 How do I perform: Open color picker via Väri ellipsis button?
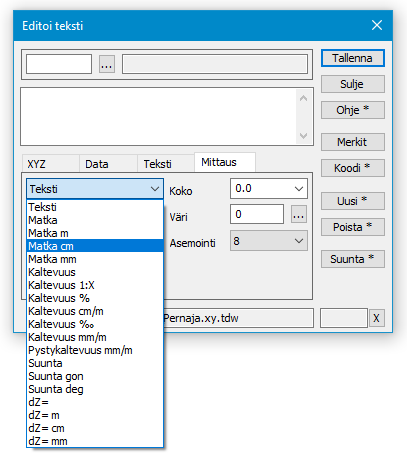299,214
